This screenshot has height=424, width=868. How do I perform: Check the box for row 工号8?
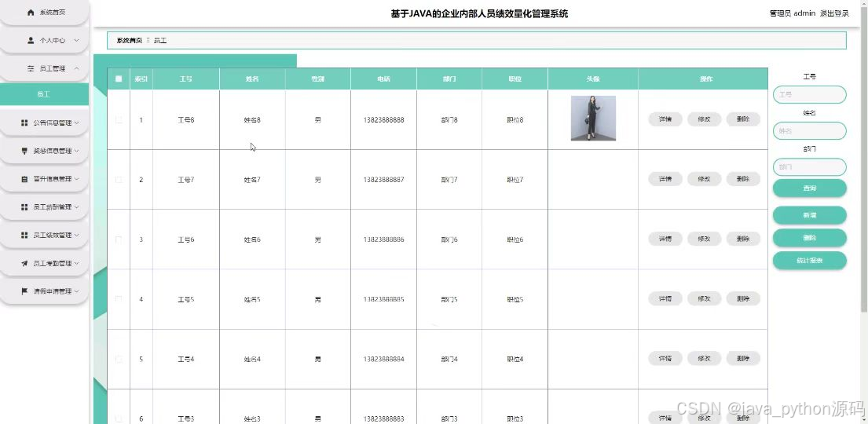119,119
